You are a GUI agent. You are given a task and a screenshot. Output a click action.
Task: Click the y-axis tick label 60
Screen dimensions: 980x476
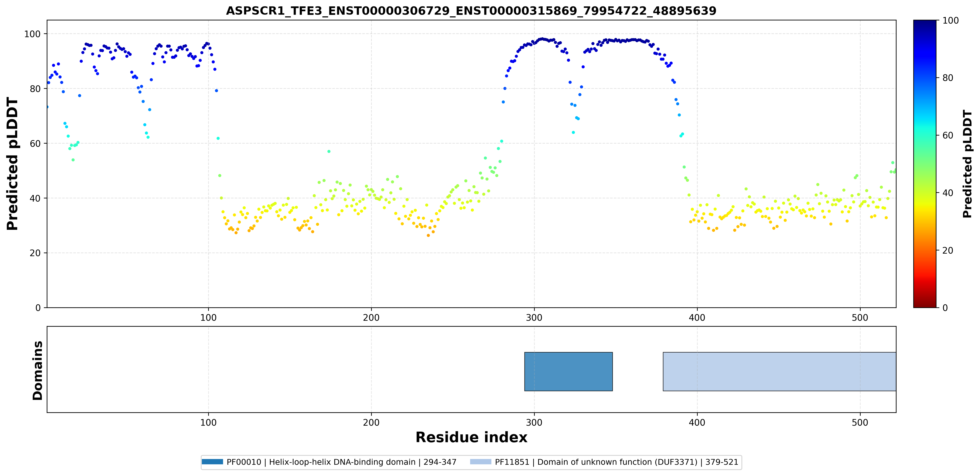tap(35, 143)
